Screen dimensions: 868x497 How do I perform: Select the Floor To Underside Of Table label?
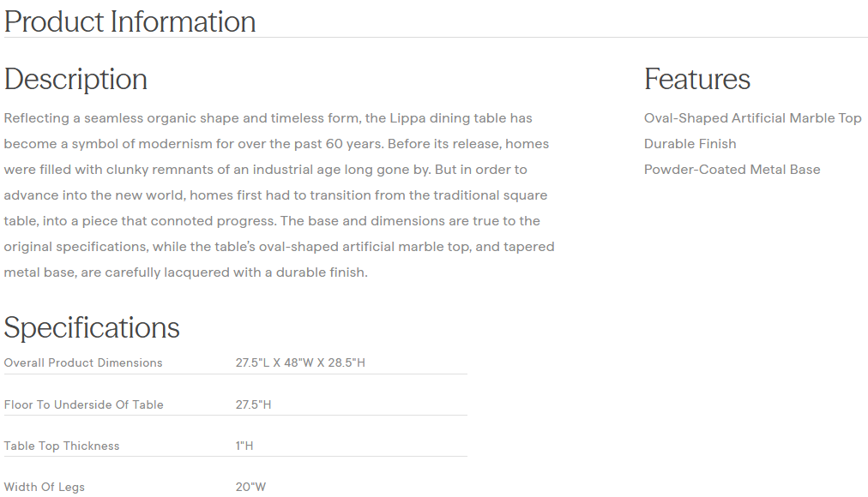[83, 404]
